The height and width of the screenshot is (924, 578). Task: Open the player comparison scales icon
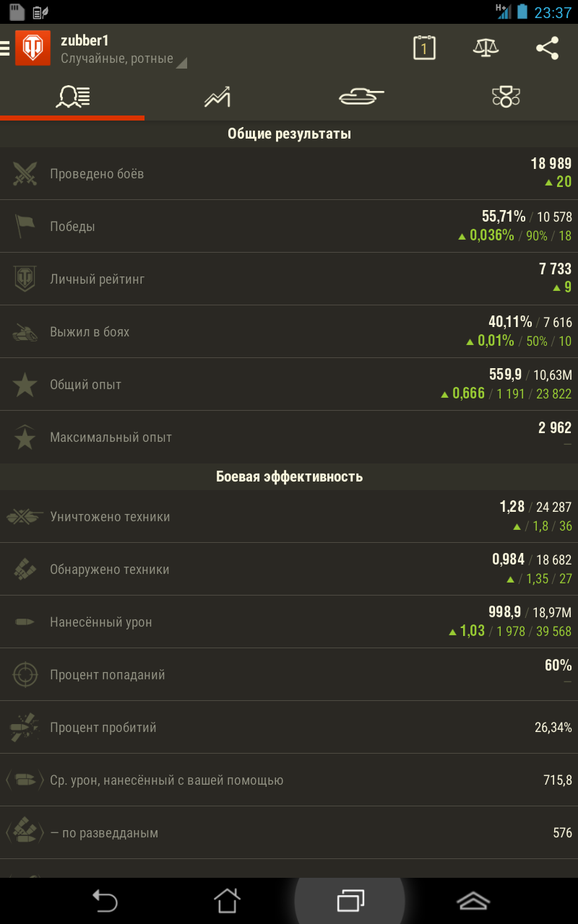[x=486, y=48]
